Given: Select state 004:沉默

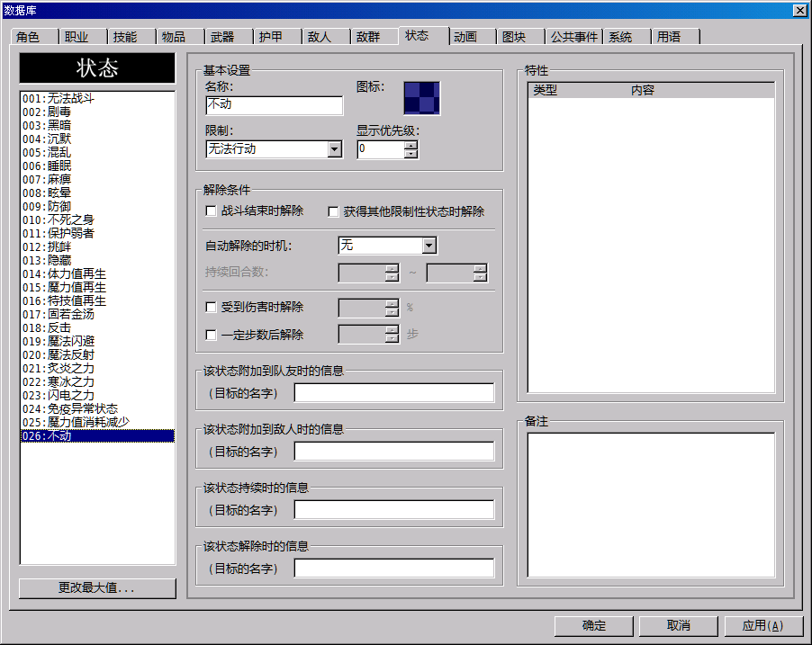Looking at the screenshot, I should click(97, 139).
